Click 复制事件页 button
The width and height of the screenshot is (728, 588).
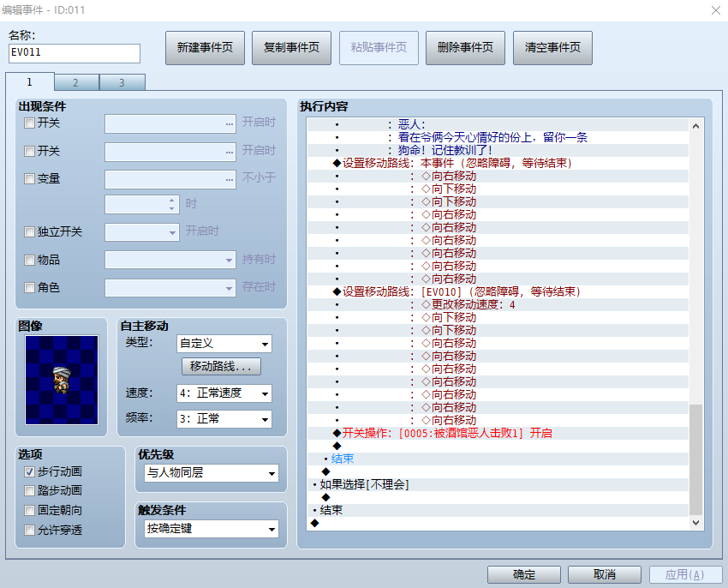[x=291, y=47]
